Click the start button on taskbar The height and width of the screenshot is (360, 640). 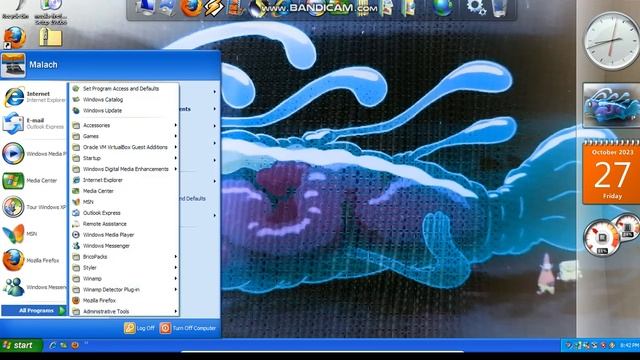tap(21, 345)
